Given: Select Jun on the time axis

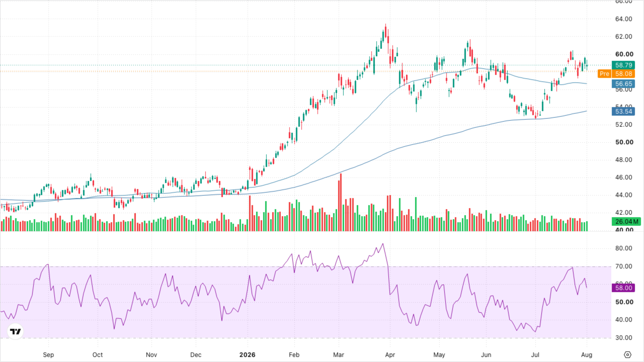Looking at the screenshot, I should click(486, 355).
